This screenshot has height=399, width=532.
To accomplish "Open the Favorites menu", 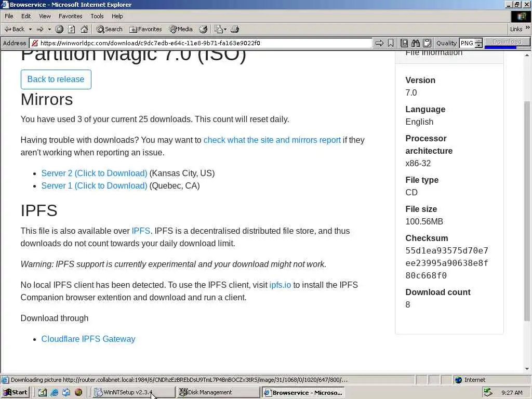I will point(70,16).
